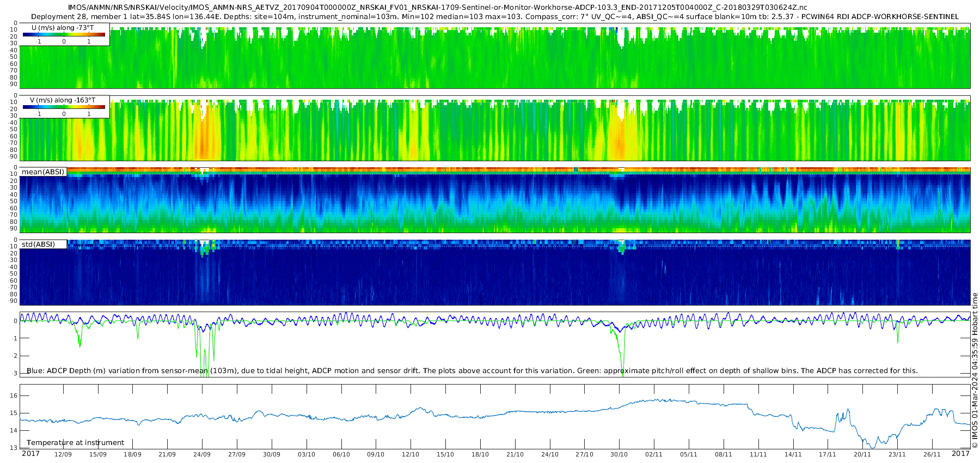Click the NetCDF file path title at top
This screenshot has height=463, width=980.
tap(437, 8)
